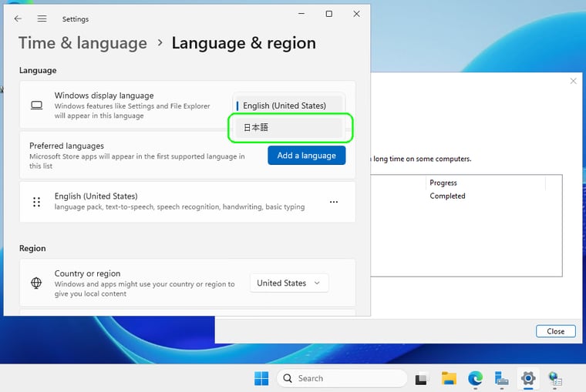Grab the drag handle for English (United States)
This screenshot has height=392, width=586.
coord(37,202)
